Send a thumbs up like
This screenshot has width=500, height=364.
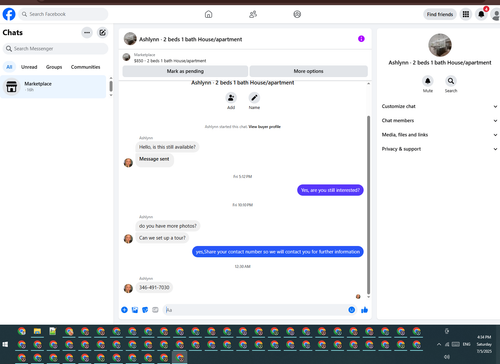[364, 310]
